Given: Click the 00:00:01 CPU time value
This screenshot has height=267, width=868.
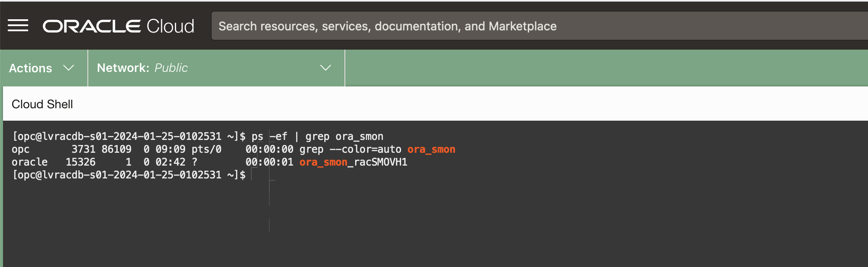Looking at the screenshot, I should (269, 162).
